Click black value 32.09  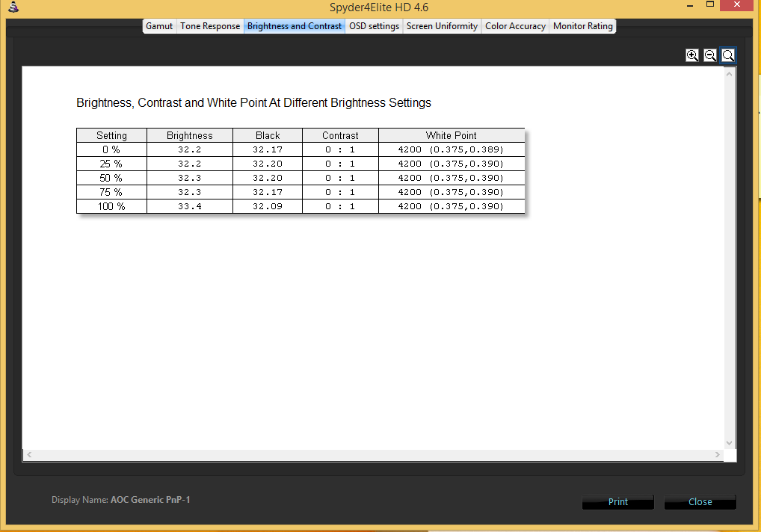[x=268, y=206]
